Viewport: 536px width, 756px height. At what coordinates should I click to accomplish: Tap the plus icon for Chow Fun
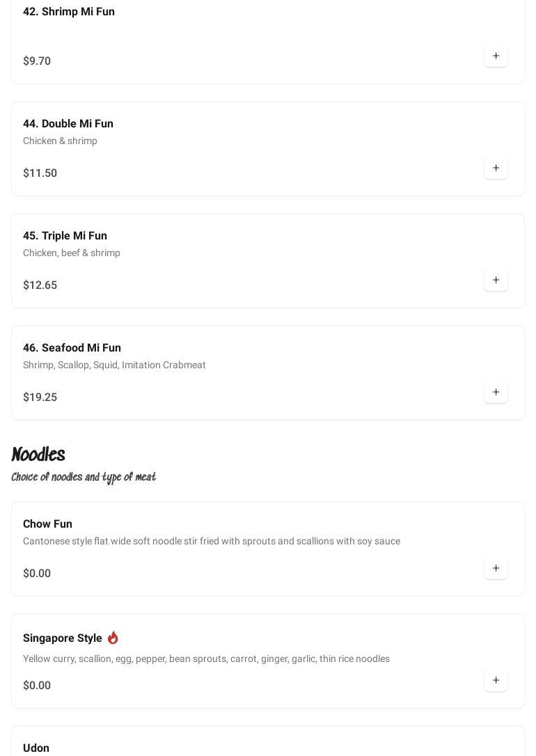click(496, 568)
